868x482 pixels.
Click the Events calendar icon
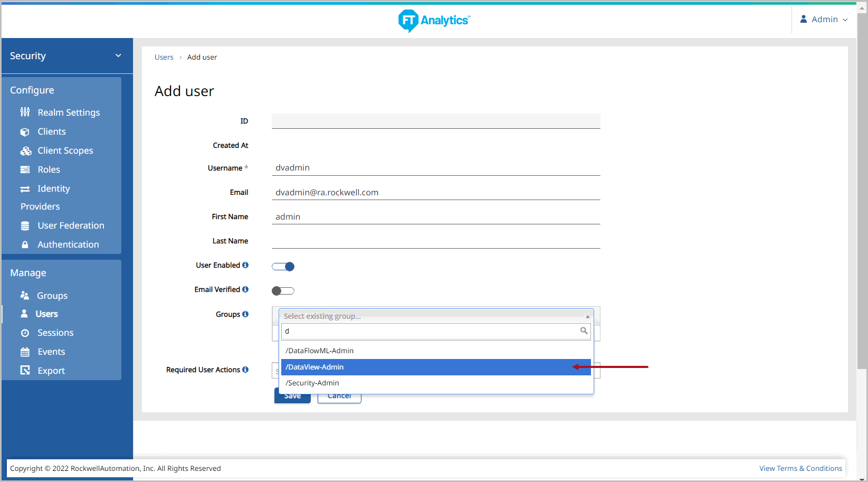pos(25,352)
